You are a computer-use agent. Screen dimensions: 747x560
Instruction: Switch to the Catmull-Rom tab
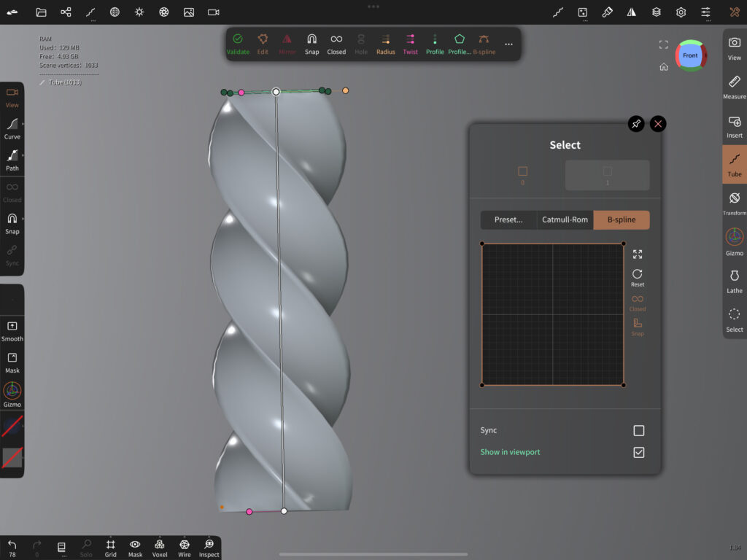tap(565, 220)
